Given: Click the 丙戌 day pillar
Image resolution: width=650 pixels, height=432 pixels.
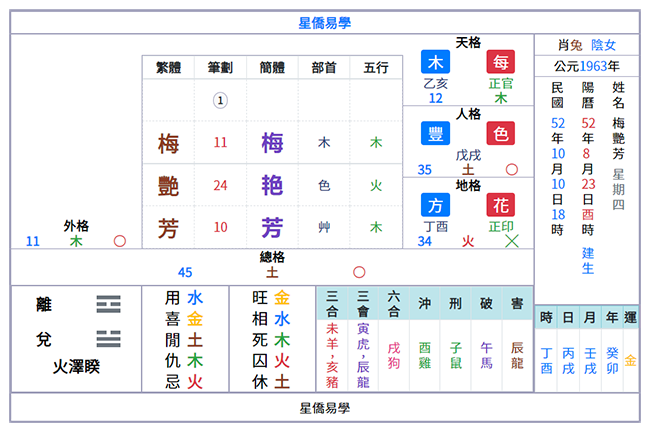Looking at the screenshot, I should 568,360.
